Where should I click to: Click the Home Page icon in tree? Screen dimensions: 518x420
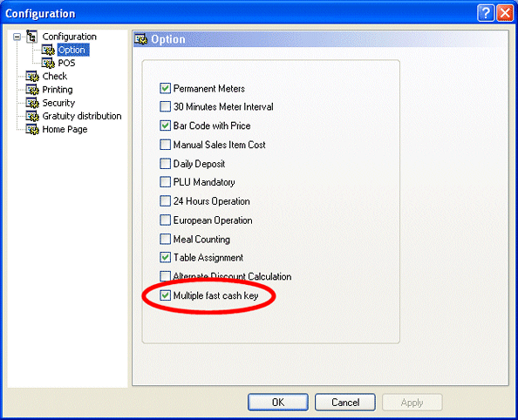coord(32,129)
